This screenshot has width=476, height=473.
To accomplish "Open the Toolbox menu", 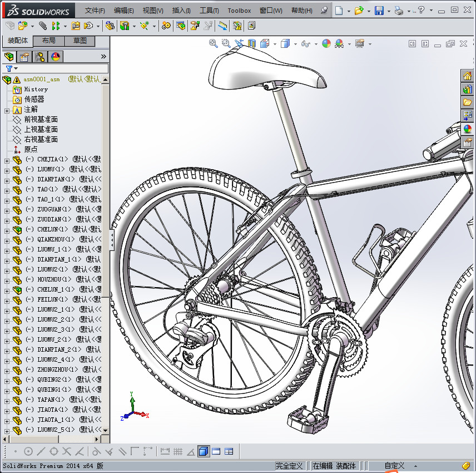I will pyautogui.click(x=239, y=11).
